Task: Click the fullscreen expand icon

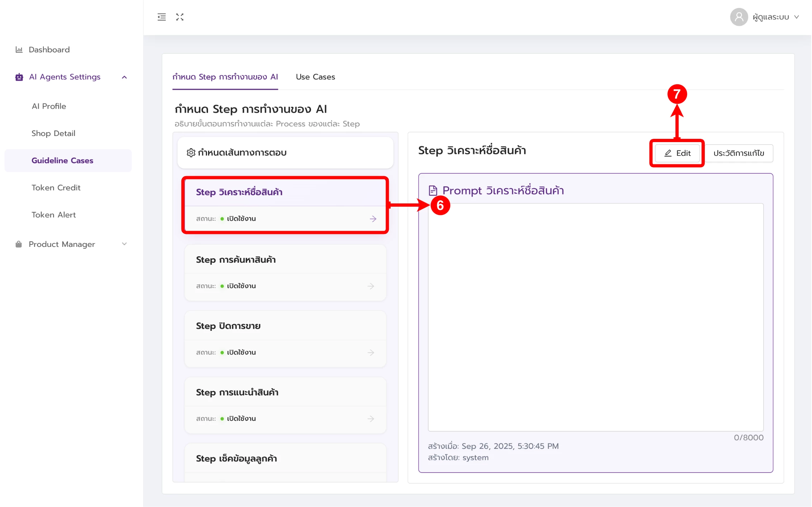Action: point(180,17)
